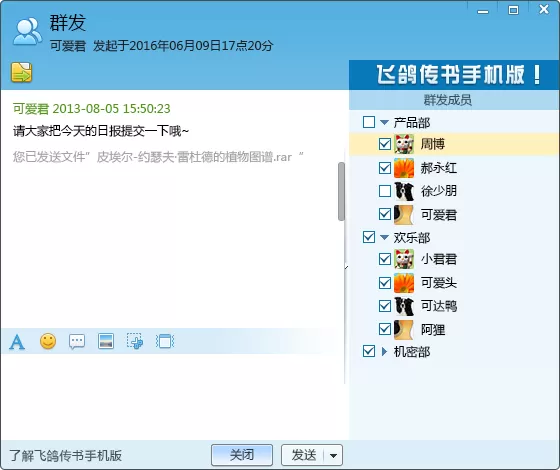Select the name 小君君 in list
Viewport: 560px width, 470px height.
pyautogui.click(x=439, y=259)
